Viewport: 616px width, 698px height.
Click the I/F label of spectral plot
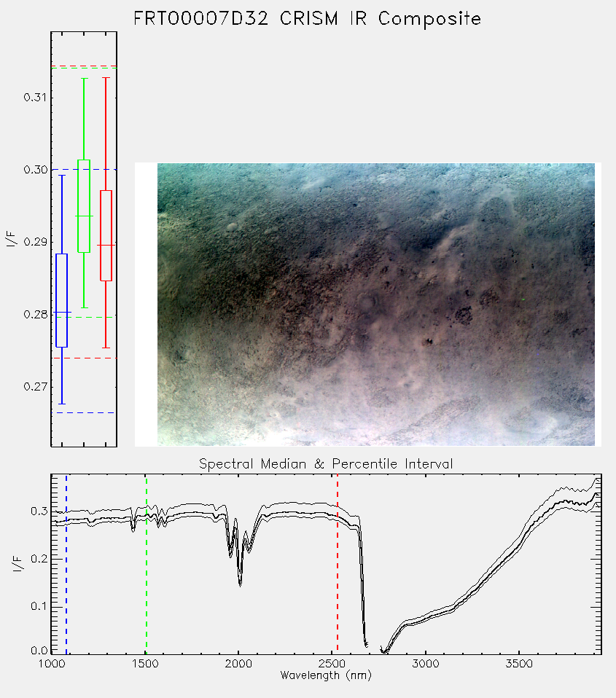(17, 565)
